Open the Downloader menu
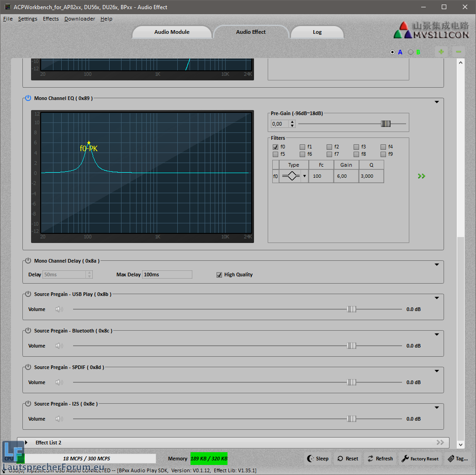Viewport: 476px width, 475px height. tap(79, 19)
